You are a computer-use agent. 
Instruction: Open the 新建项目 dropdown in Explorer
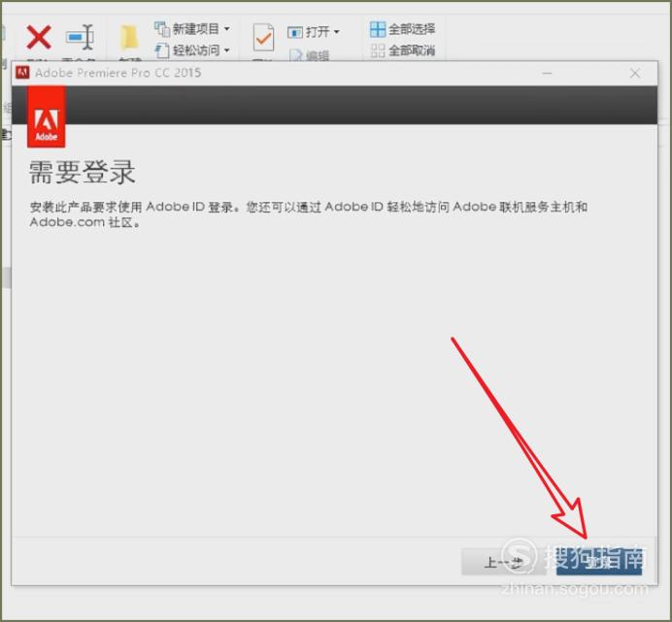(192, 29)
